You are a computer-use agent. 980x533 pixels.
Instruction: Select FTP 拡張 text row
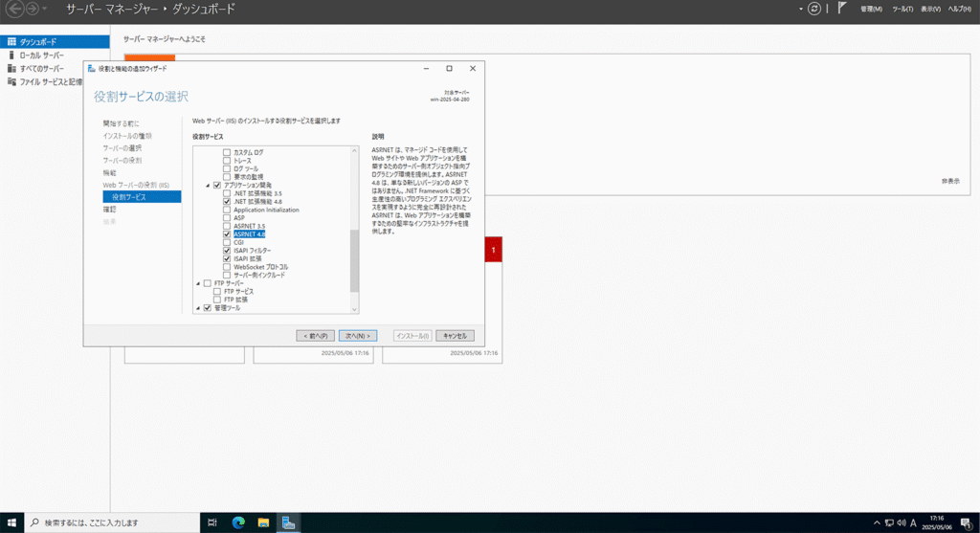tap(235, 300)
